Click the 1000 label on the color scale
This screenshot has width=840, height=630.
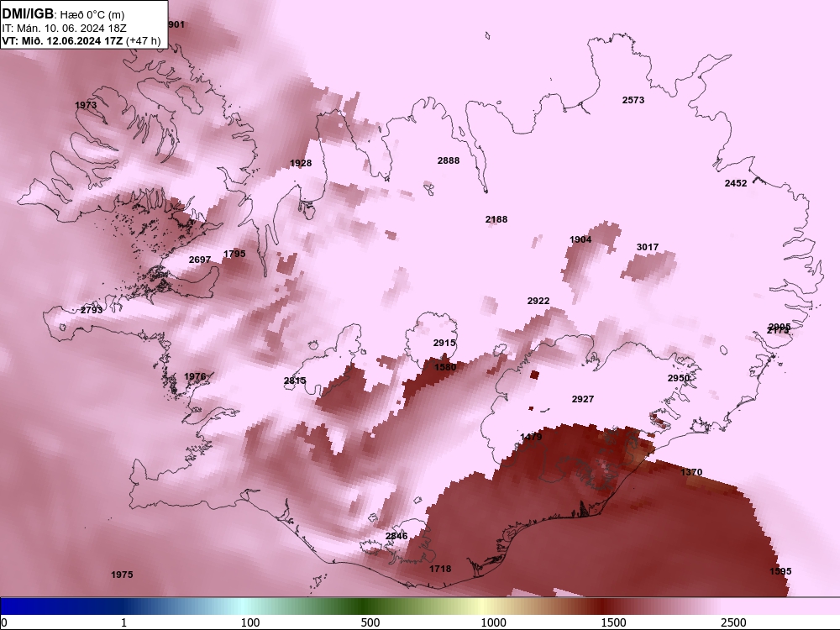coord(493,622)
